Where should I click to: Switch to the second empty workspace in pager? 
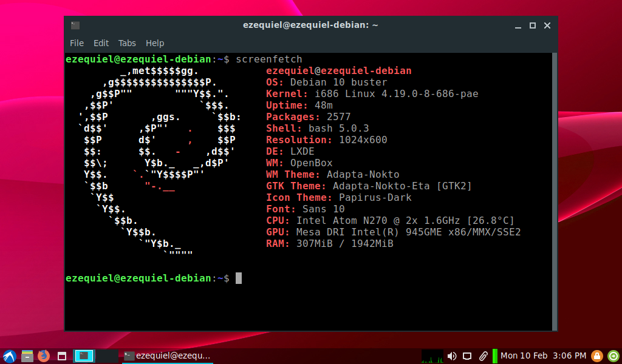[x=107, y=356]
